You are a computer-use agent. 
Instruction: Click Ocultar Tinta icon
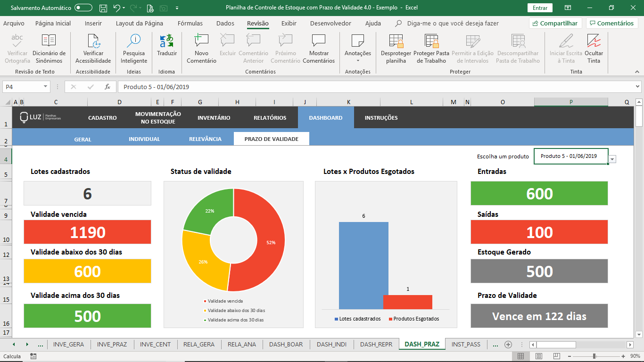click(x=594, y=41)
